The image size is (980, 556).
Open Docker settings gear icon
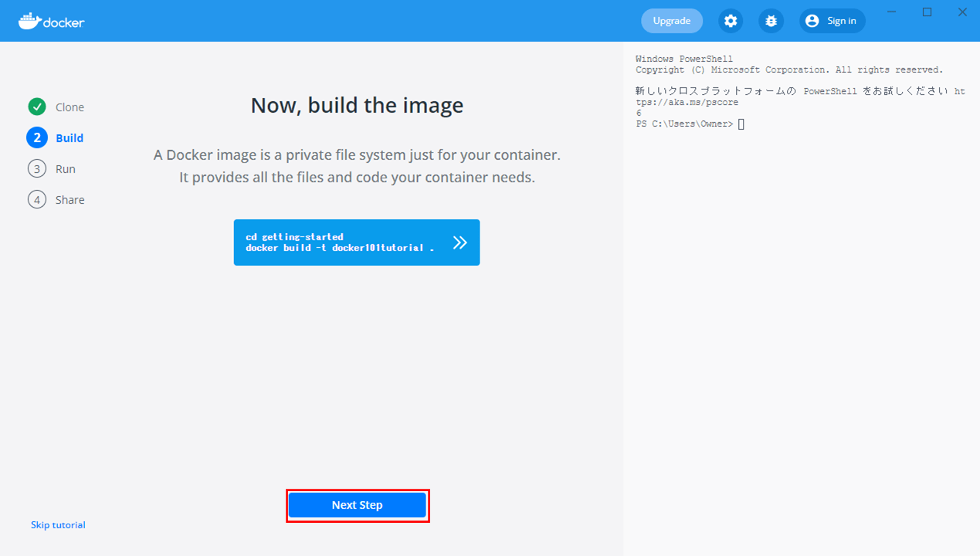coord(731,21)
